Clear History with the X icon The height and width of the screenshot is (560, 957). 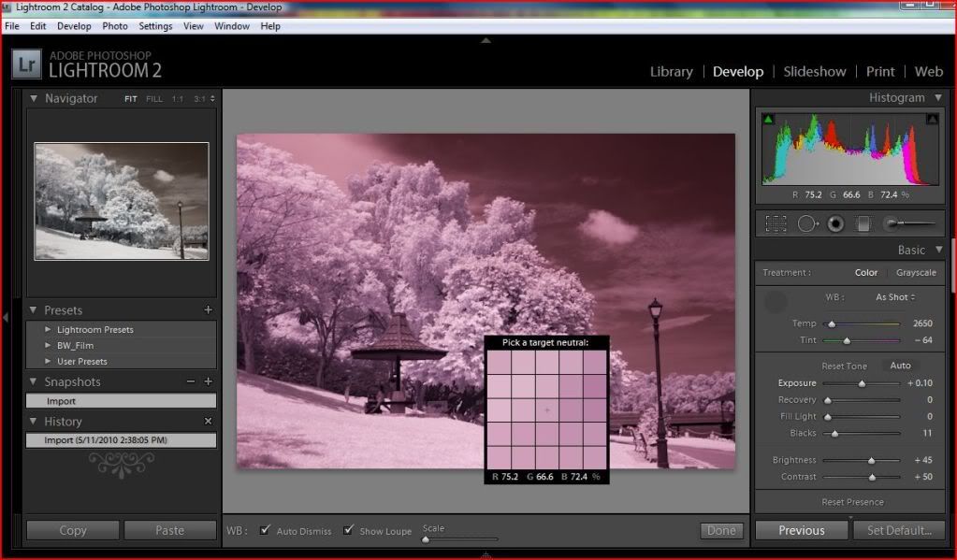(208, 421)
